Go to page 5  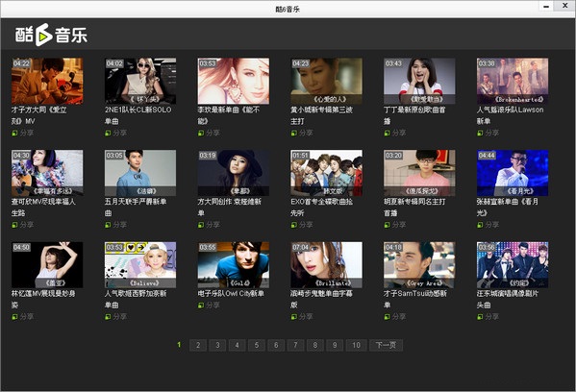coord(257,345)
